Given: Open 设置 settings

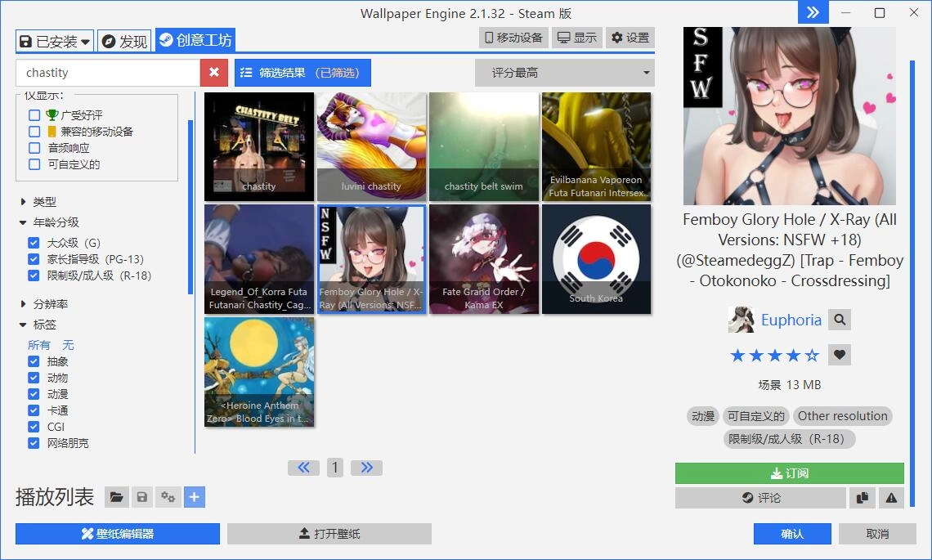Looking at the screenshot, I should tap(630, 38).
